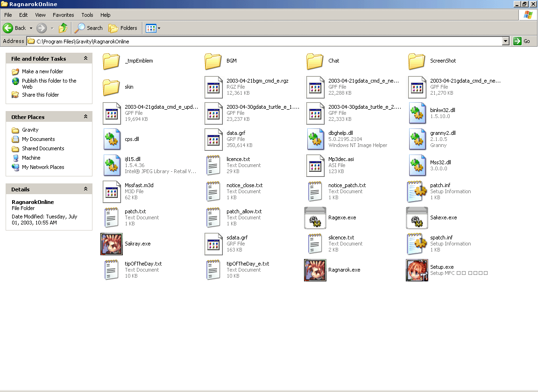
Task: Open the ScreenShot folder icon
Action: [x=417, y=61]
